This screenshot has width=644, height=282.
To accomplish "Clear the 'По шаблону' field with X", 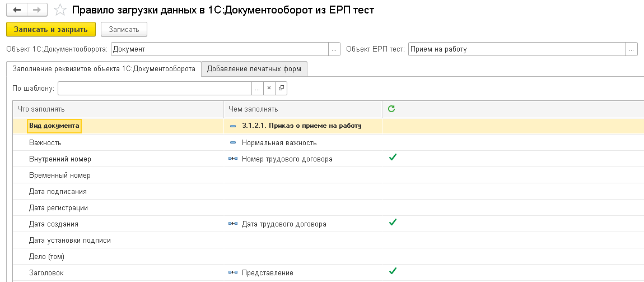I will [x=269, y=88].
